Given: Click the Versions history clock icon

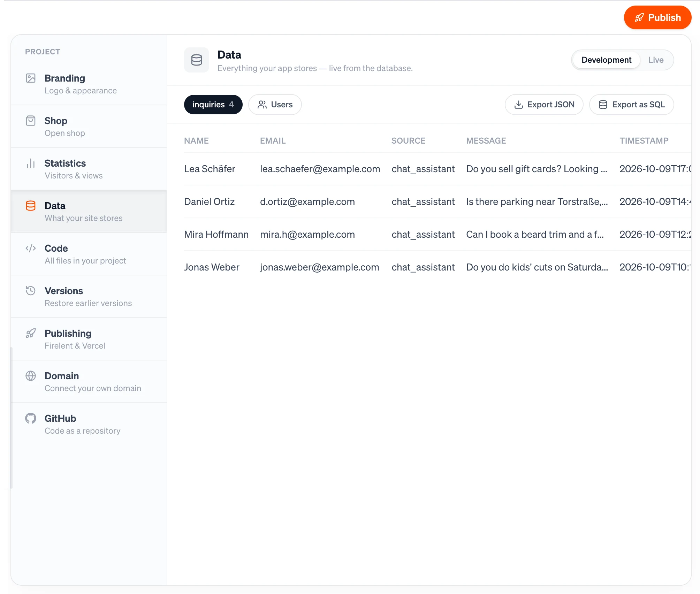Looking at the screenshot, I should click(31, 291).
